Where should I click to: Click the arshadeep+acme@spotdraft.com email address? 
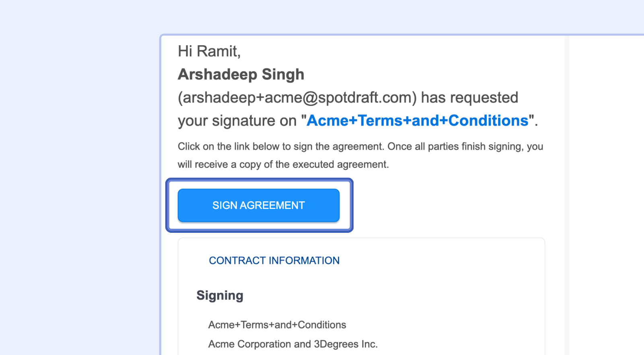pyautogui.click(x=297, y=98)
